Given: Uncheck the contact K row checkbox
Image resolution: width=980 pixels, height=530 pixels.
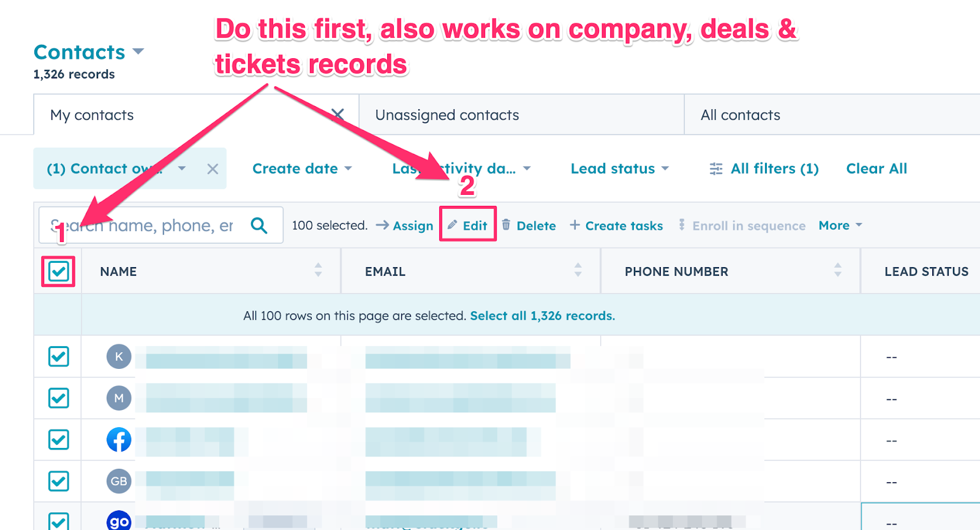Looking at the screenshot, I should (59, 357).
